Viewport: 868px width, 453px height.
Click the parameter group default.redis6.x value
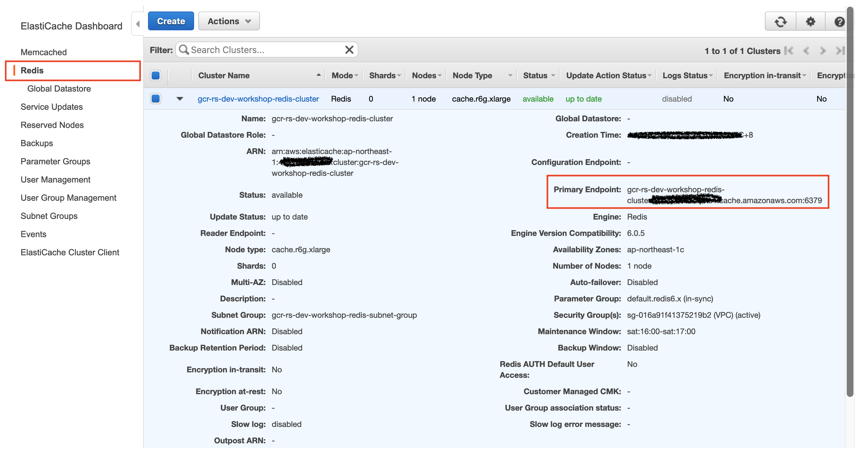670,299
